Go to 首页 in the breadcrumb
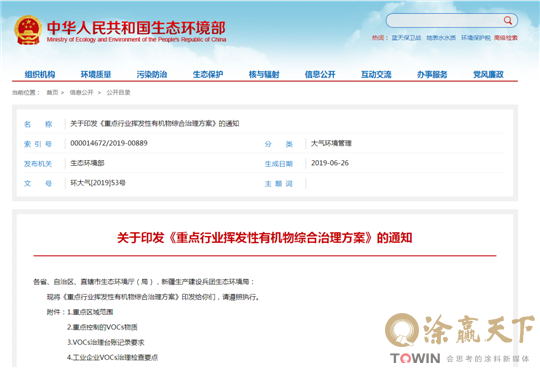Screen dimensions: 540x368 pyautogui.click(x=52, y=93)
